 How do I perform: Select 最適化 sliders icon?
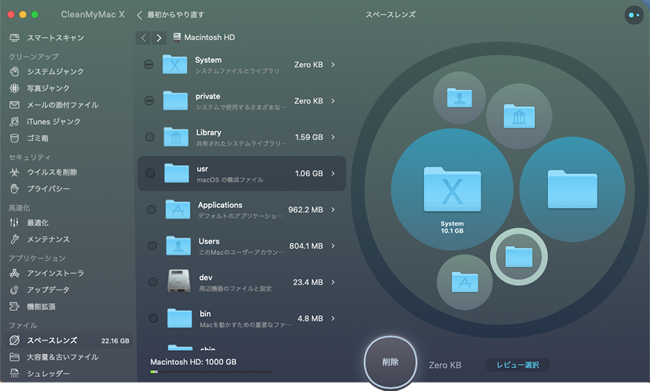15,223
